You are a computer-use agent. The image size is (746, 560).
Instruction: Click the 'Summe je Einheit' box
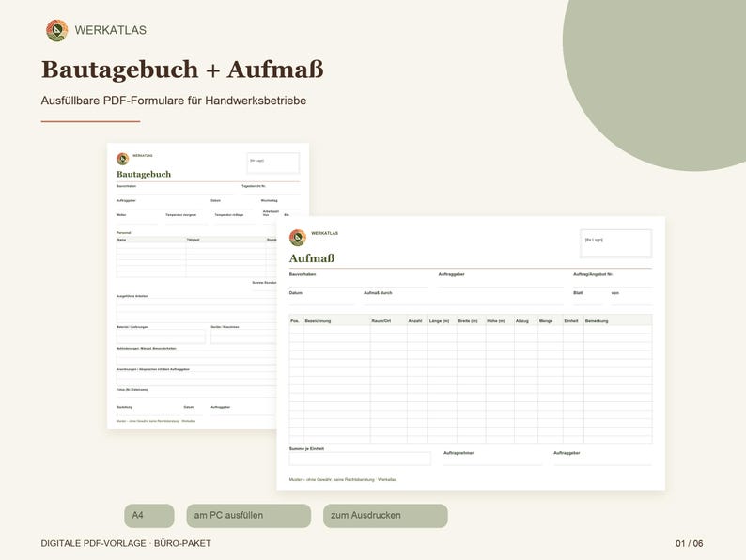click(360, 459)
